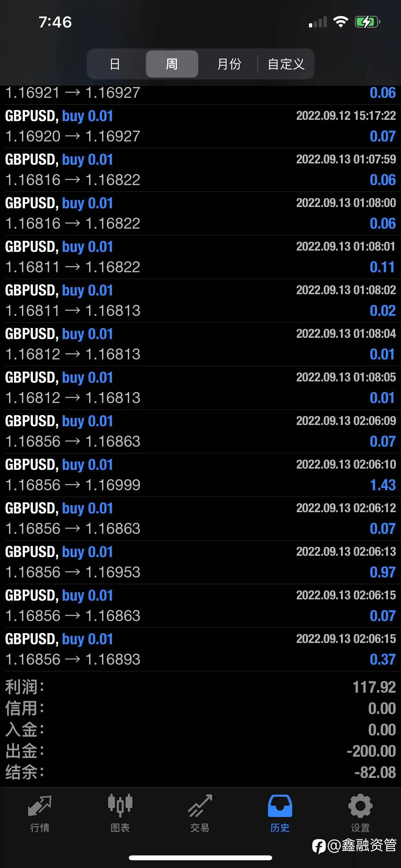Select the 月份 month period tab
This screenshot has height=868, width=401.
point(229,64)
